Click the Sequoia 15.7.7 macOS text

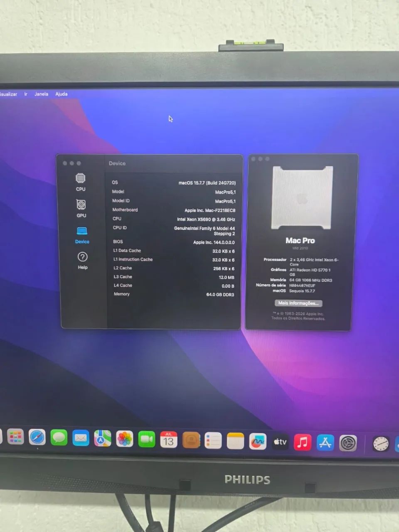tap(302, 291)
